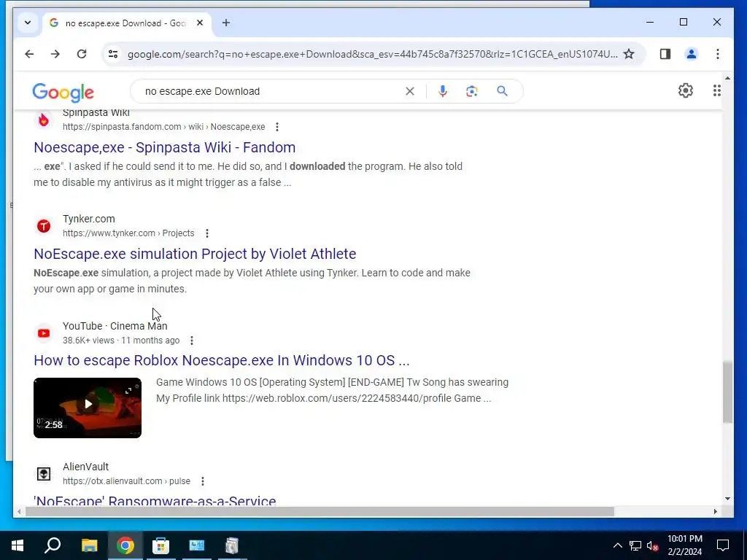Click the scroll-right arrow of horizontal scrollbar

tap(715, 512)
